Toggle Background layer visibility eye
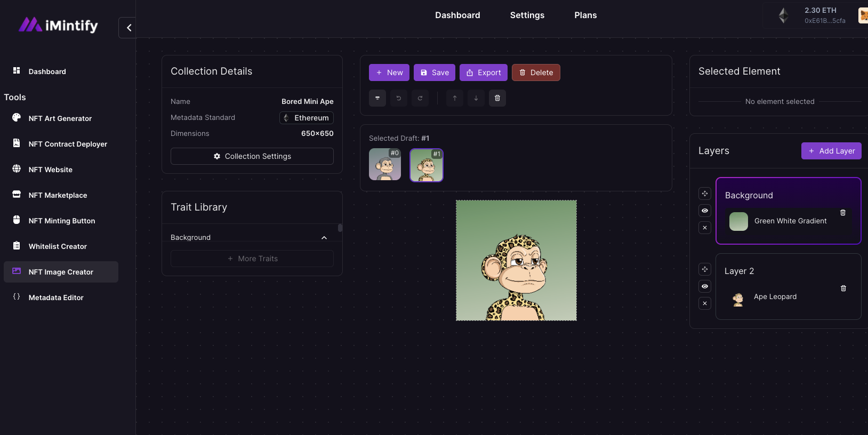The image size is (868, 435). [x=705, y=211]
